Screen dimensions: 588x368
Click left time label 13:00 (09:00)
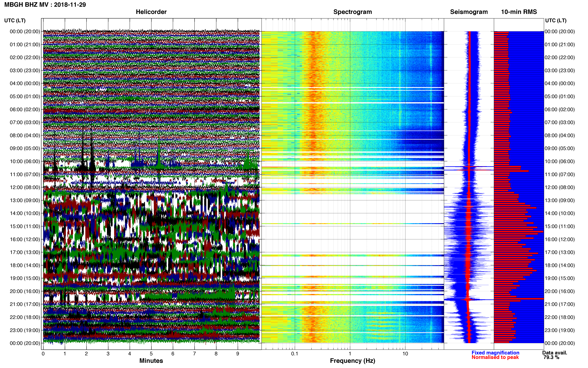point(25,200)
